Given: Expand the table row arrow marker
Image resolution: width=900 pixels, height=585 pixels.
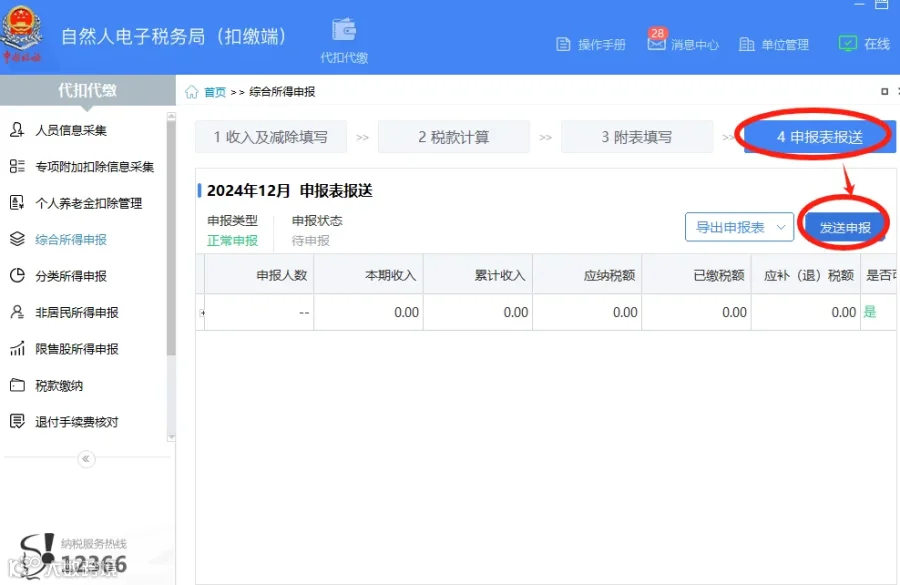Looking at the screenshot, I should [201, 312].
